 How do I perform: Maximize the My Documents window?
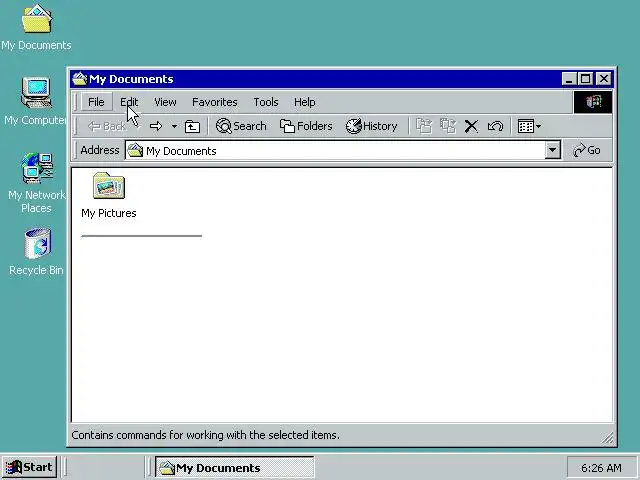coord(585,79)
